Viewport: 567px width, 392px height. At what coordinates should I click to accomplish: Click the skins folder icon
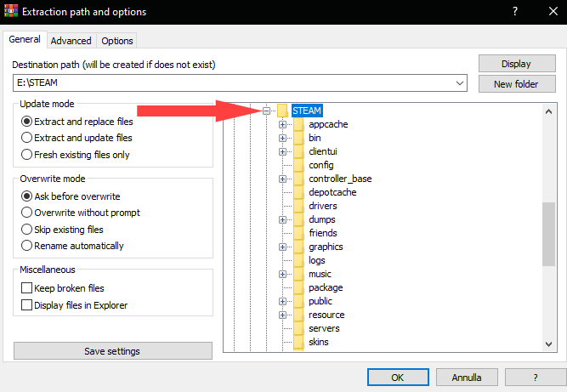[298, 343]
